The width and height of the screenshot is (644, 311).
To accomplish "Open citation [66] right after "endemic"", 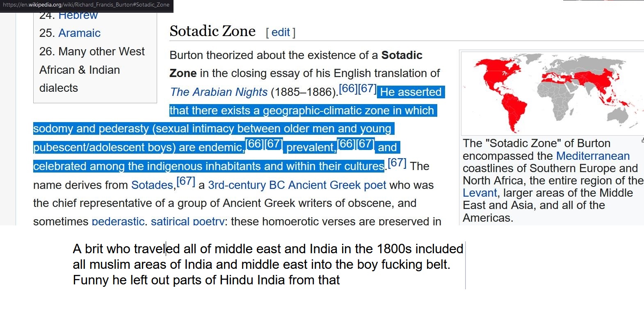I will (254, 144).
